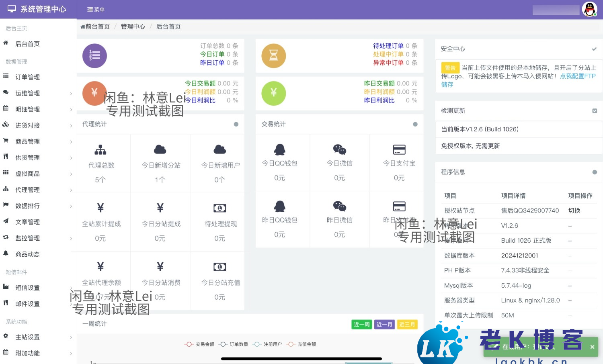The height and width of the screenshot is (364, 603).
Task: Open the 菜单 toggle in top bar
Action: [96, 10]
